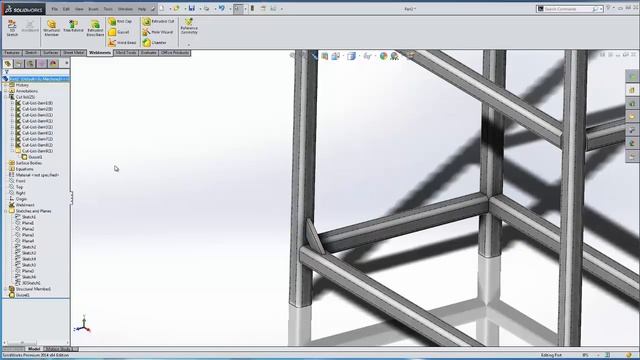Screen dimensions: 640x360
Task: Select Surface Bodies in tree
Action: click(25, 163)
